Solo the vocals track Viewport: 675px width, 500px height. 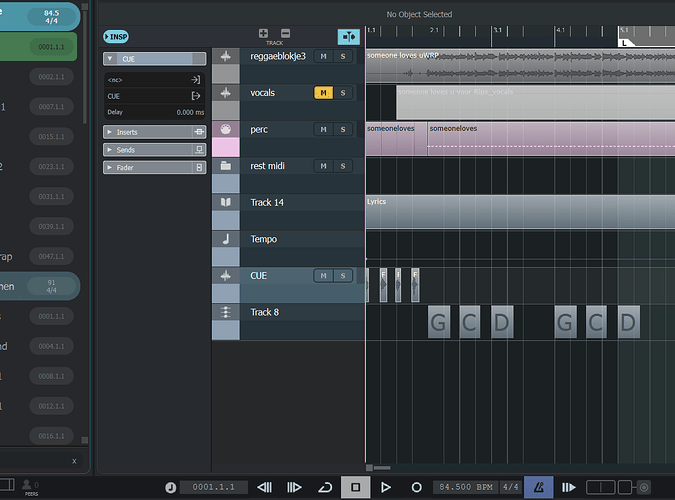pos(343,93)
